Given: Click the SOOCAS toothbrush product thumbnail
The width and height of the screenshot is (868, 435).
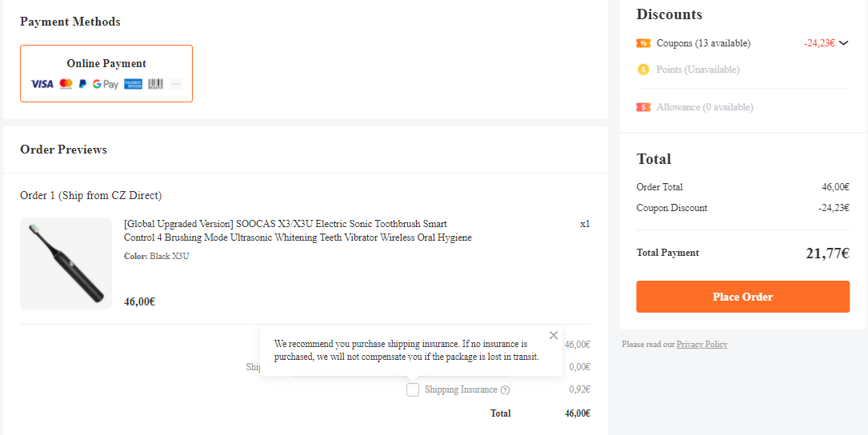Looking at the screenshot, I should (x=66, y=263).
